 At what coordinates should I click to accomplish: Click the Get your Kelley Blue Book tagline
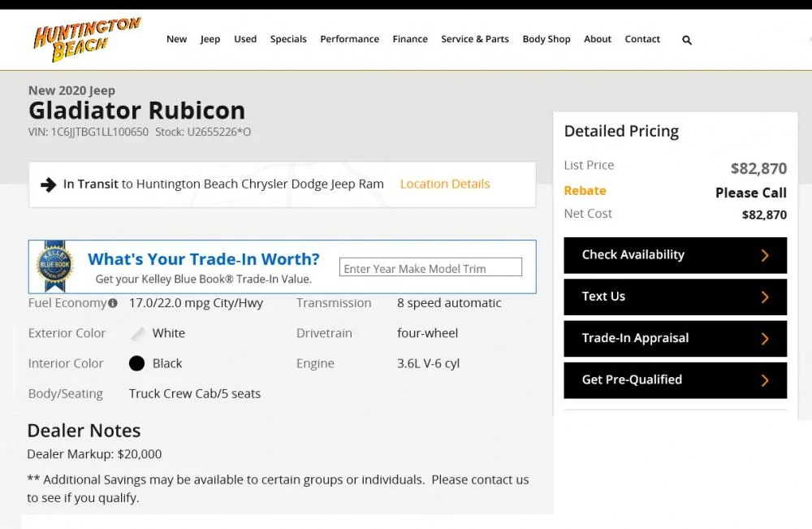pyautogui.click(x=204, y=280)
